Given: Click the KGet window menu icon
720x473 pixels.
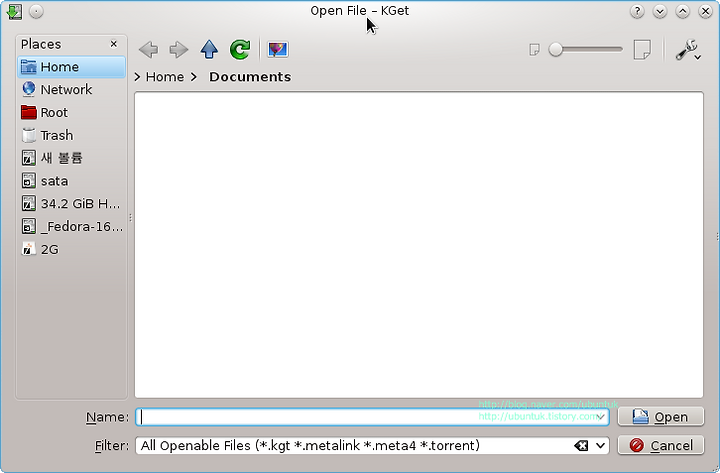Looking at the screenshot, I should click(14, 11).
